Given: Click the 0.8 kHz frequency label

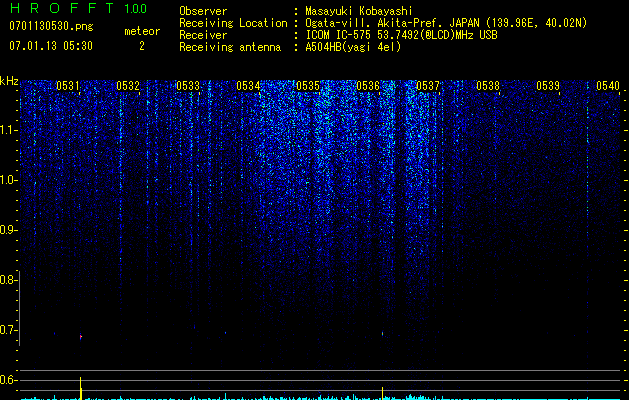Looking at the screenshot, I should click(x=8, y=280).
